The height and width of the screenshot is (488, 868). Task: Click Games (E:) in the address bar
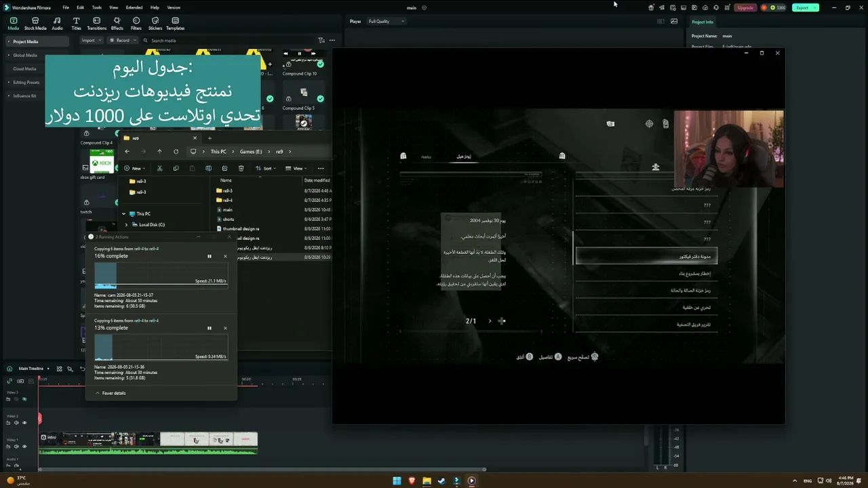251,152
